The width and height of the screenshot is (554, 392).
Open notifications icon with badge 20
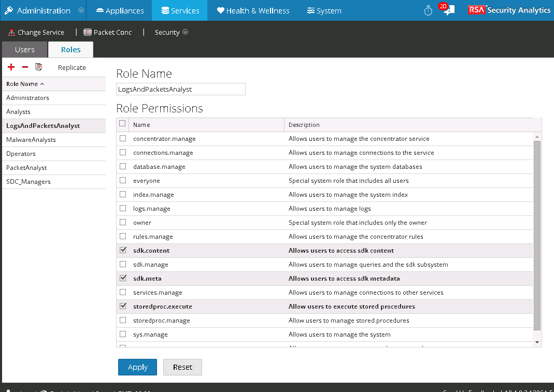tap(447, 9)
